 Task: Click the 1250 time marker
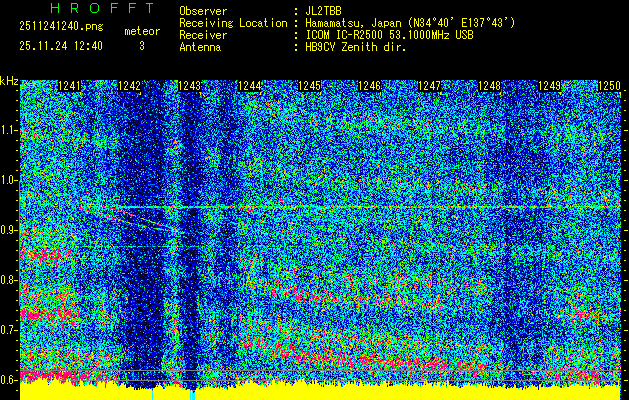pyautogui.click(x=608, y=87)
